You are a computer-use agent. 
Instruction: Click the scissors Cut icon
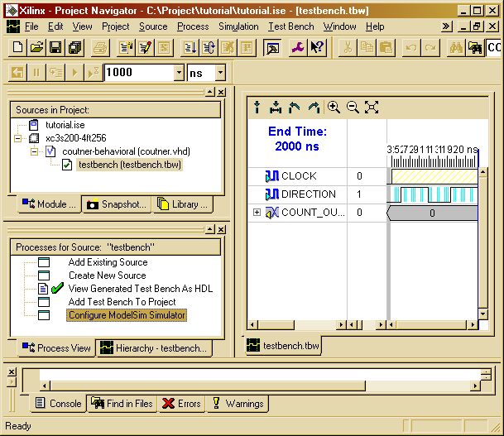point(348,47)
